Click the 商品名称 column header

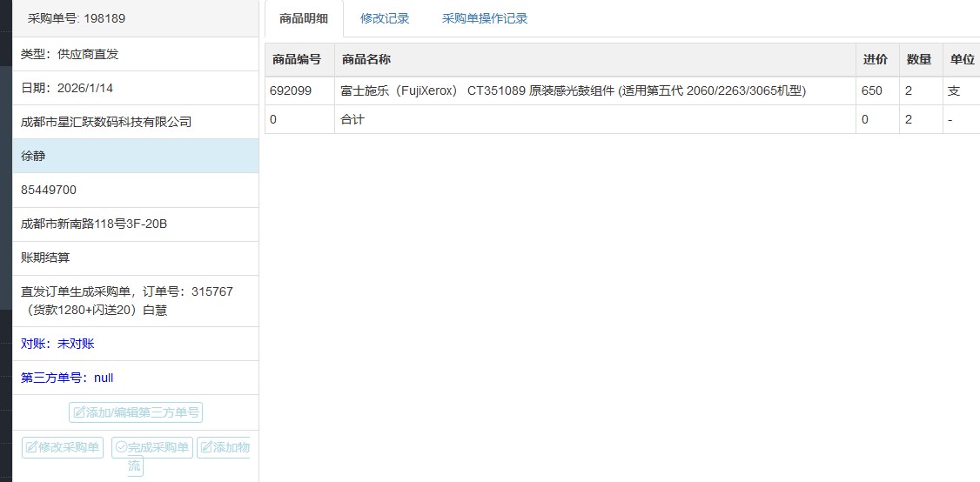[x=366, y=60]
